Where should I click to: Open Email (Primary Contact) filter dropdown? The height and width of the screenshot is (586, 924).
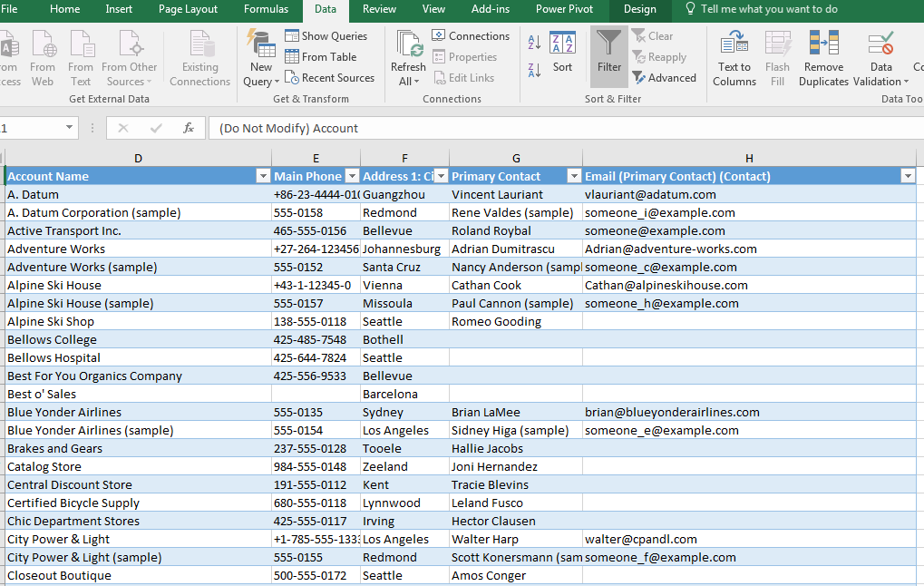pyautogui.click(x=908, y=176)
